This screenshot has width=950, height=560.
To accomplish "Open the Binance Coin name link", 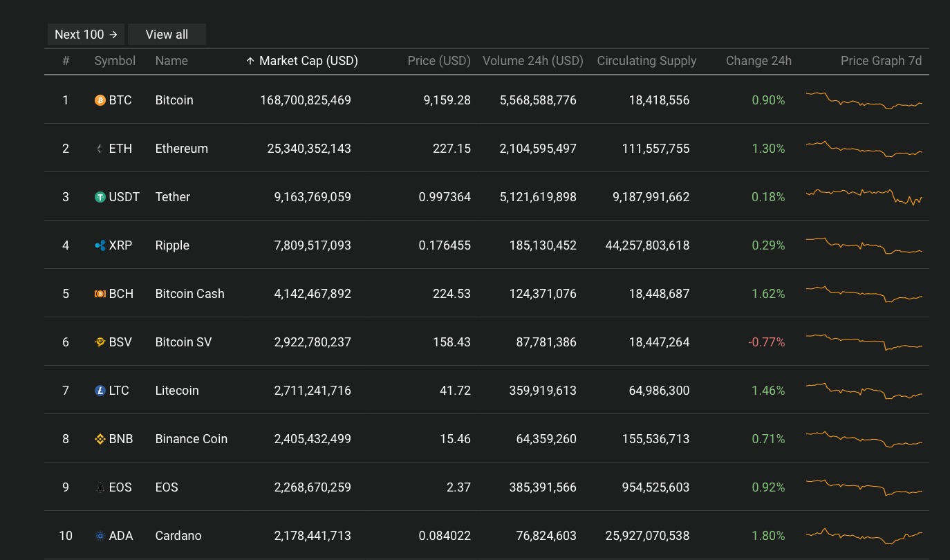I will tap(192, 439).
